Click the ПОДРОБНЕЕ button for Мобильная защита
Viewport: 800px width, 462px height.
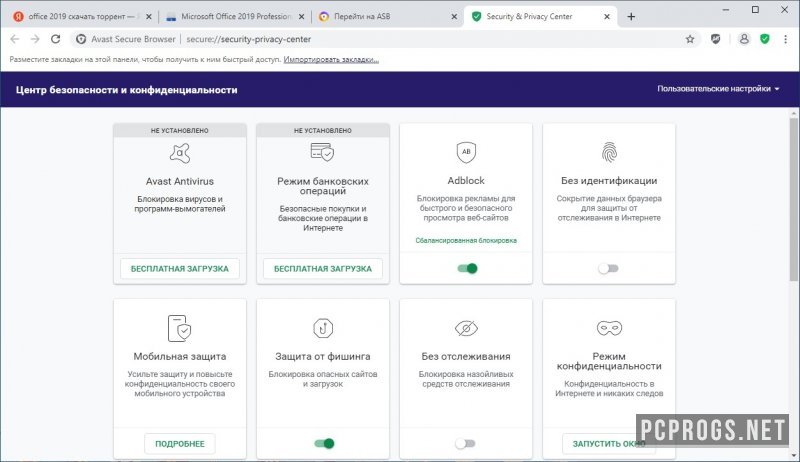click(x=180, y=444)
